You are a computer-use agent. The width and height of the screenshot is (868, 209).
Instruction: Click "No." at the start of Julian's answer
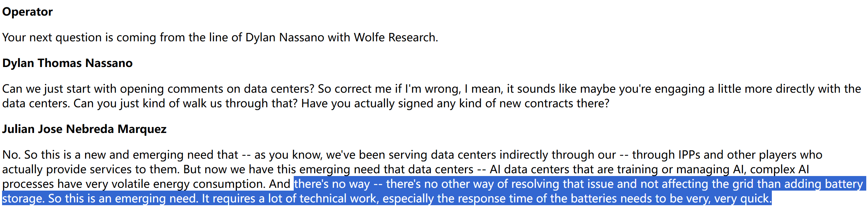coord(11,155)
